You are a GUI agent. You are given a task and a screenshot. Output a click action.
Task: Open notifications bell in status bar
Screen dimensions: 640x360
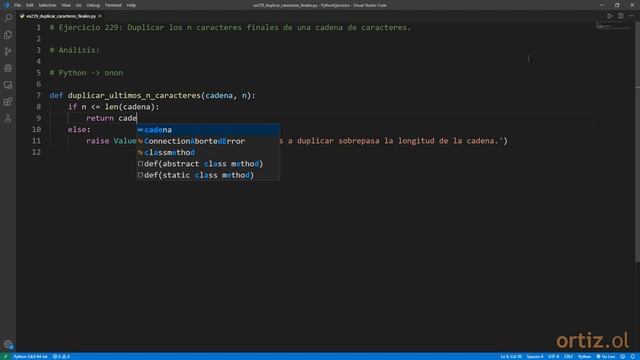633,357
